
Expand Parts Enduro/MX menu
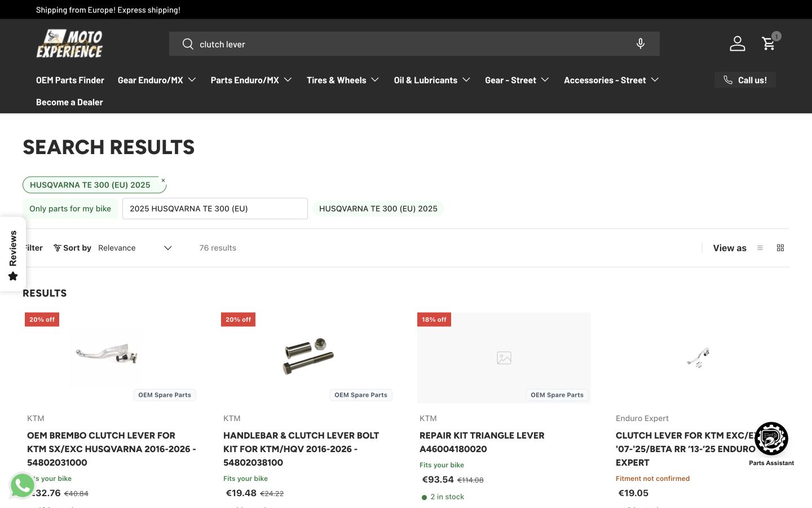coord(251,80)
